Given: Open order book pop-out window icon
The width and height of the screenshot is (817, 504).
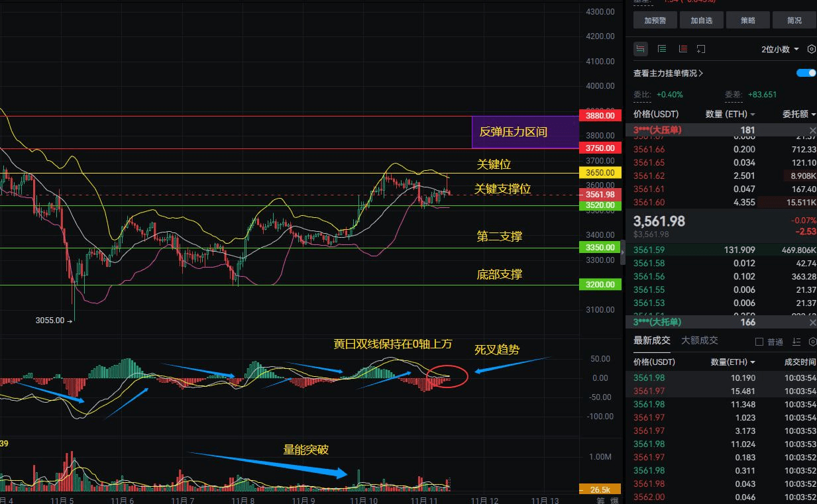Looking at the screenshot, I should pyautogui.click(x=701, y=49).
